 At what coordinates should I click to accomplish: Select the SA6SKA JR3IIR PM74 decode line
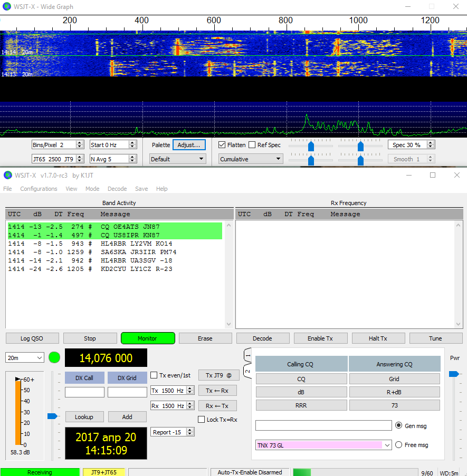(x=115, y=252)
